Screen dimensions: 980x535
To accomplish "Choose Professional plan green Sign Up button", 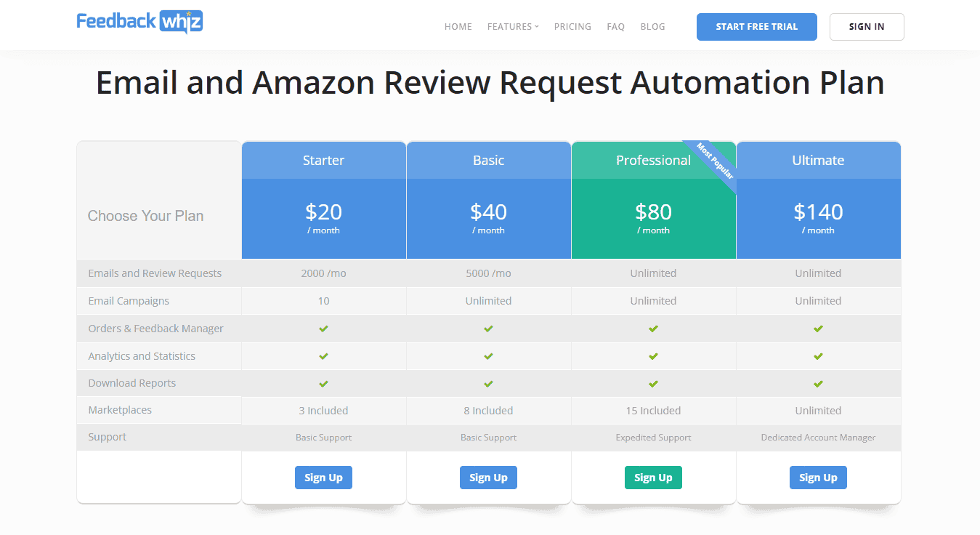I will coord(653,478).
